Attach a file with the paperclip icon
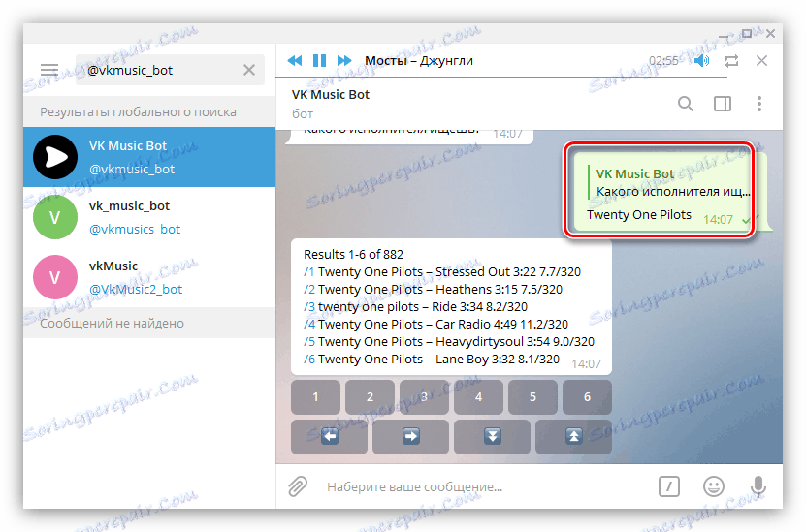The width and height of the screenshot is (806, 532). tap(298, 486)
